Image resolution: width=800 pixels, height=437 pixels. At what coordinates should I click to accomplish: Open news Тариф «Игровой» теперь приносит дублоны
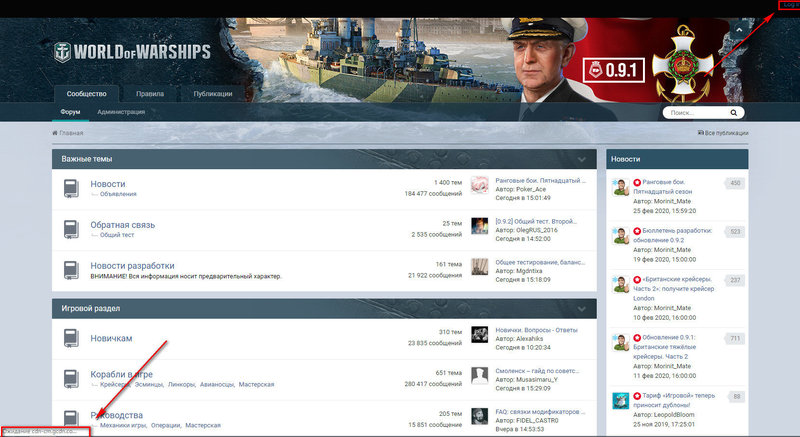click(674, 400)
